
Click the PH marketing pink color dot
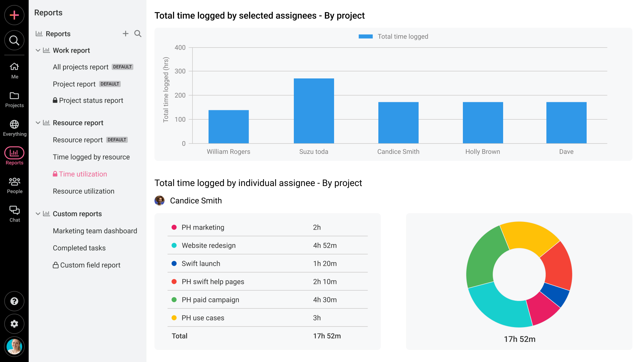pos(174,227)
